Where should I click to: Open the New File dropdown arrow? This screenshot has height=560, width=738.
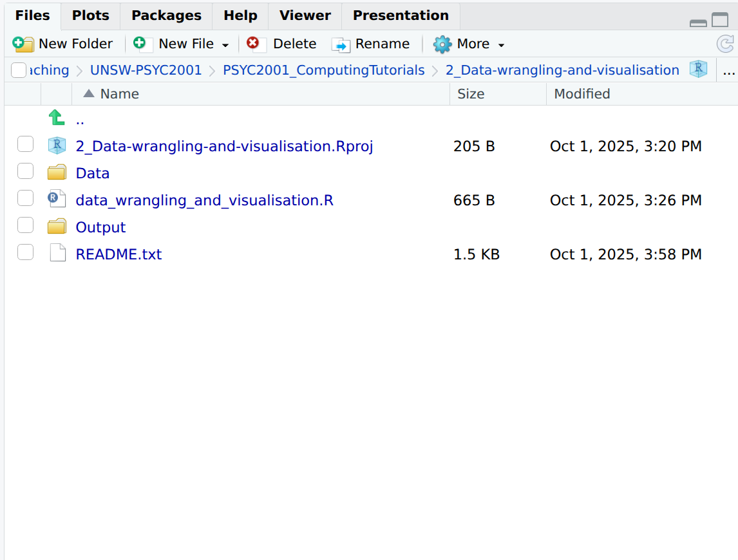tap(225, 45)
